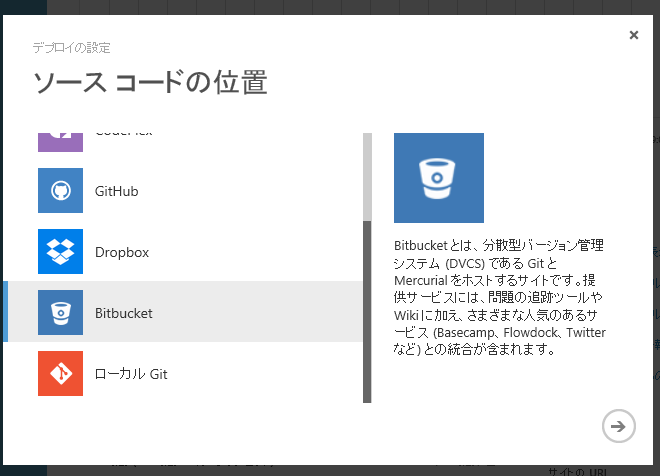The height and width of the screenshot is (476, 660).
Task: Close the source code location dialog
Action: pos(634,35)
